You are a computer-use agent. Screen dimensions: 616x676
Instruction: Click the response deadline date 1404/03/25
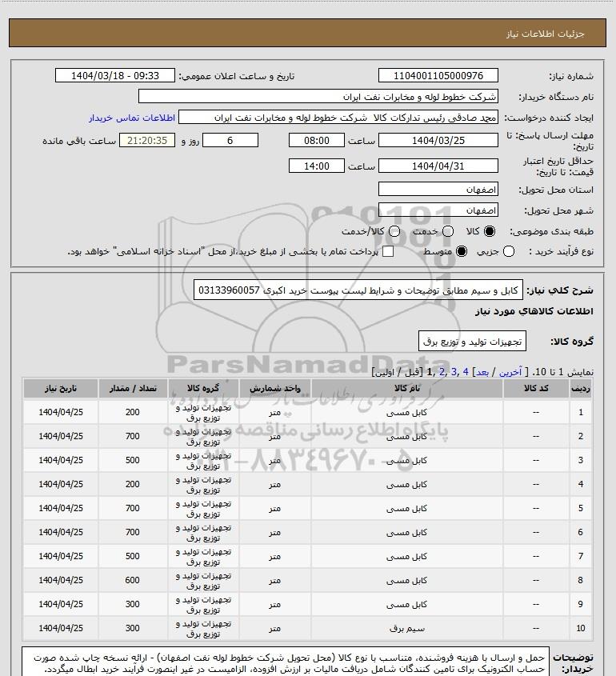coord(438,141)
